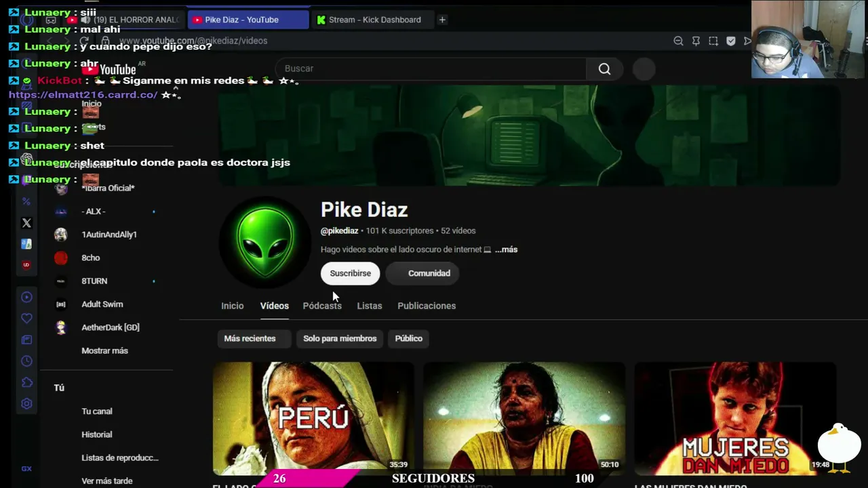Switch to the Inicio channel tab
Image resolution: width=868 pixels, height=488 pixels.
pyautogui.click(x=232, y=306)
